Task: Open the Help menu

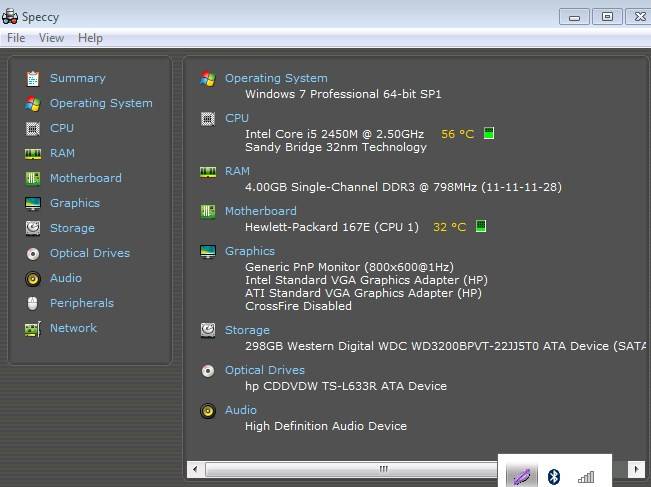Action: coord(90,38)
